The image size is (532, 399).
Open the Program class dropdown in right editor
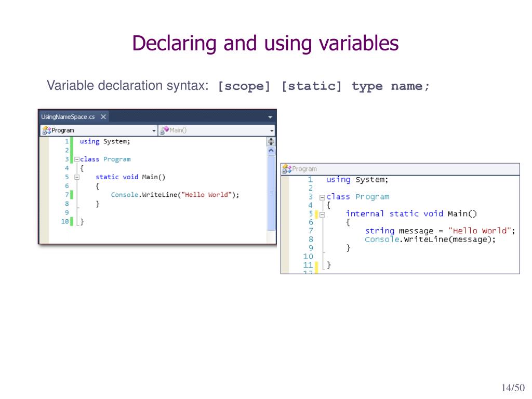pyautogui.click(x=401, y=169)
